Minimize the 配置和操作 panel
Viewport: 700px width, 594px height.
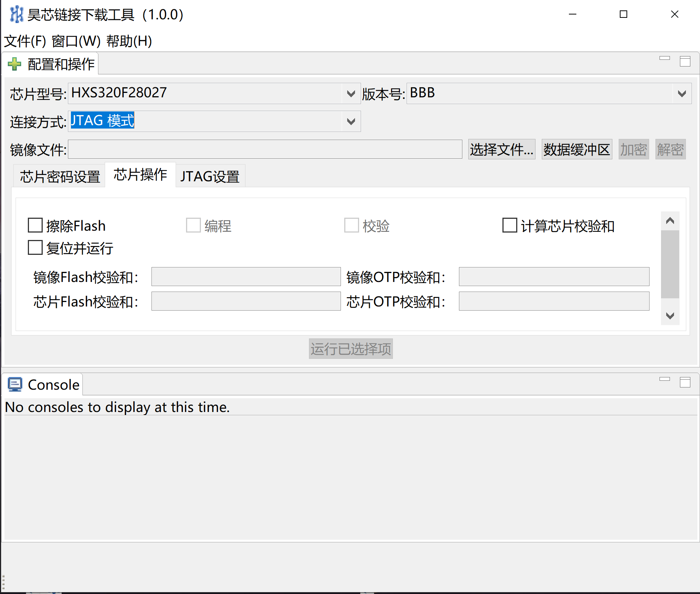pyautogui.click(x=665, y=58)
